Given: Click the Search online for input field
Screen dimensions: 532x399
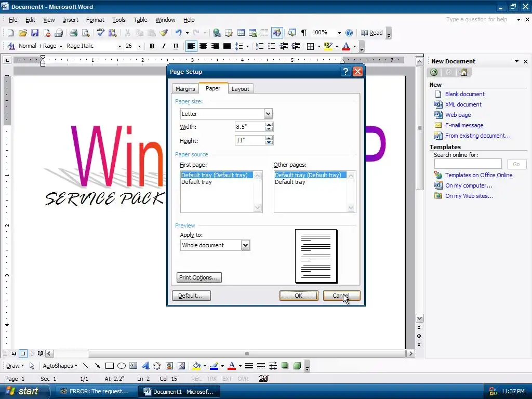Looking at the screenshot, I should pos(468,164).
